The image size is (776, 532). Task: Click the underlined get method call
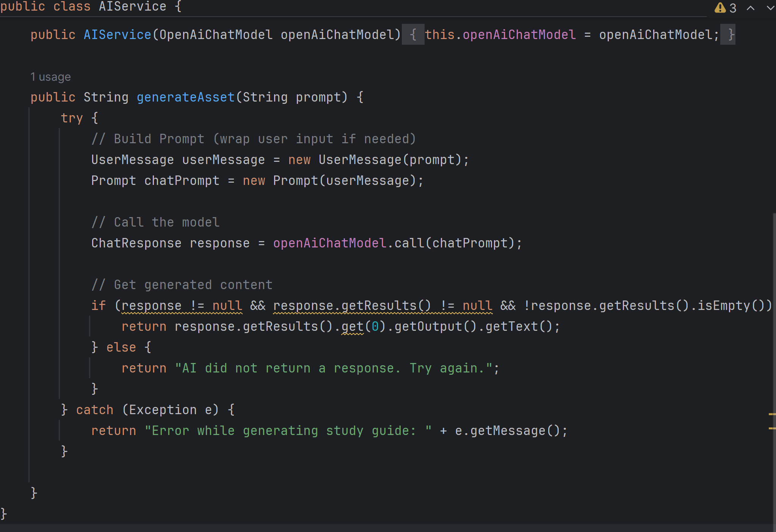[352, 327]
